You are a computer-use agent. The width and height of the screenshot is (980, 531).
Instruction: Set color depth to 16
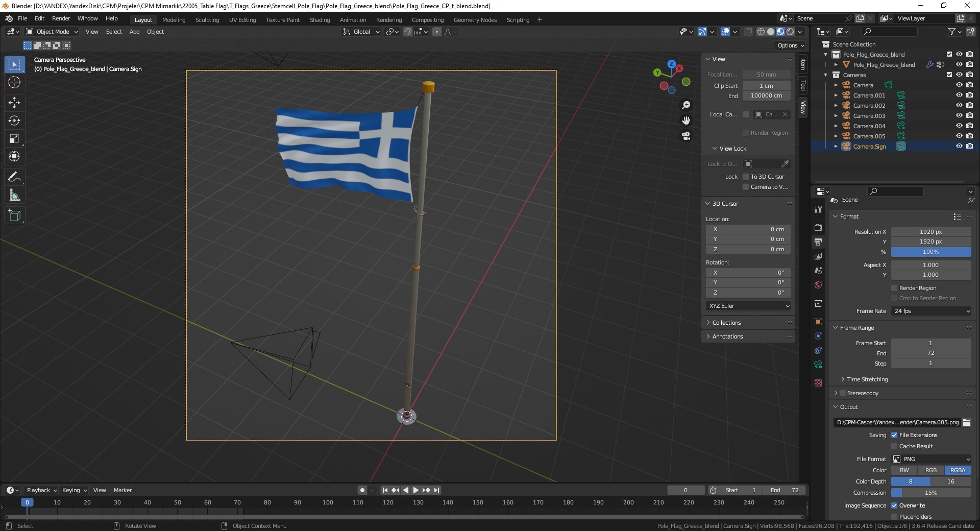(951, 481)
